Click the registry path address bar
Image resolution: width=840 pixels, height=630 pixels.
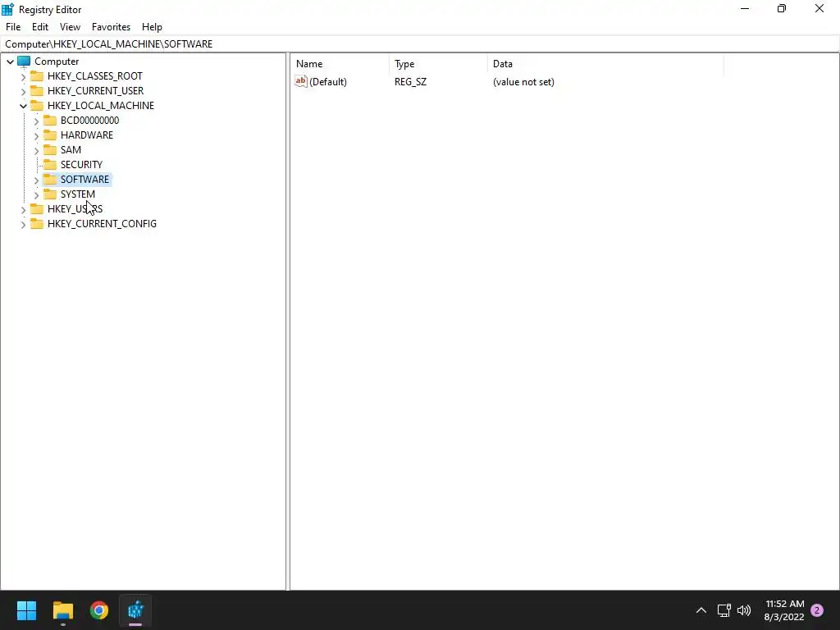(420, 44)
